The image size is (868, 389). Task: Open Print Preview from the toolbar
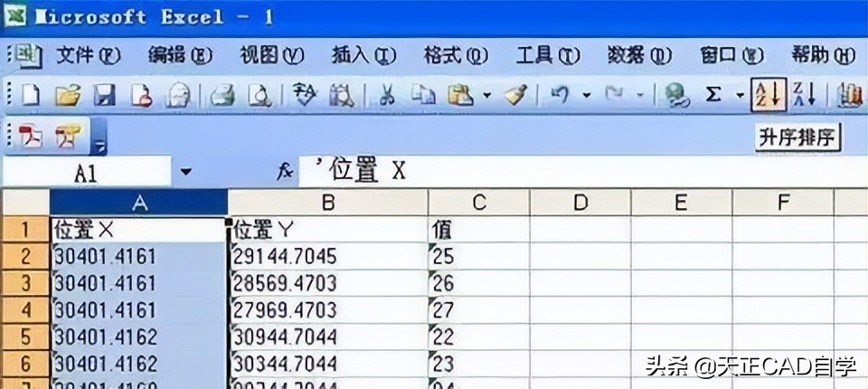click(259, 97)
